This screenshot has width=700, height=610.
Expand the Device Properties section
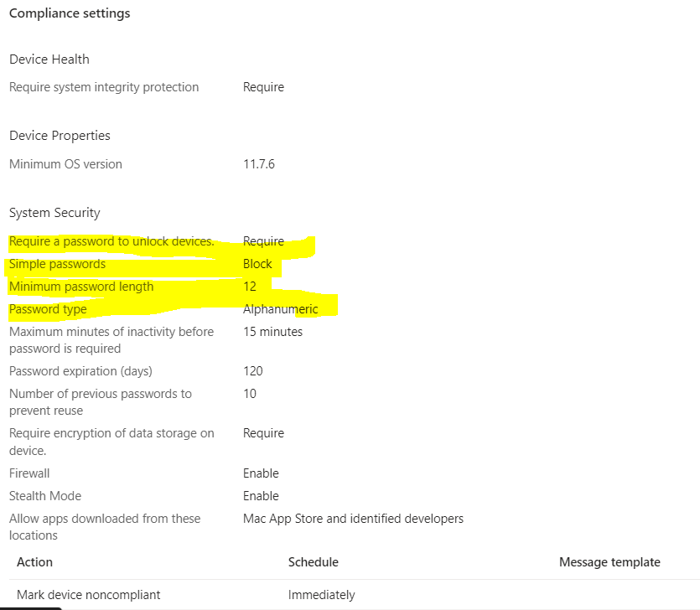coord(59,135)
